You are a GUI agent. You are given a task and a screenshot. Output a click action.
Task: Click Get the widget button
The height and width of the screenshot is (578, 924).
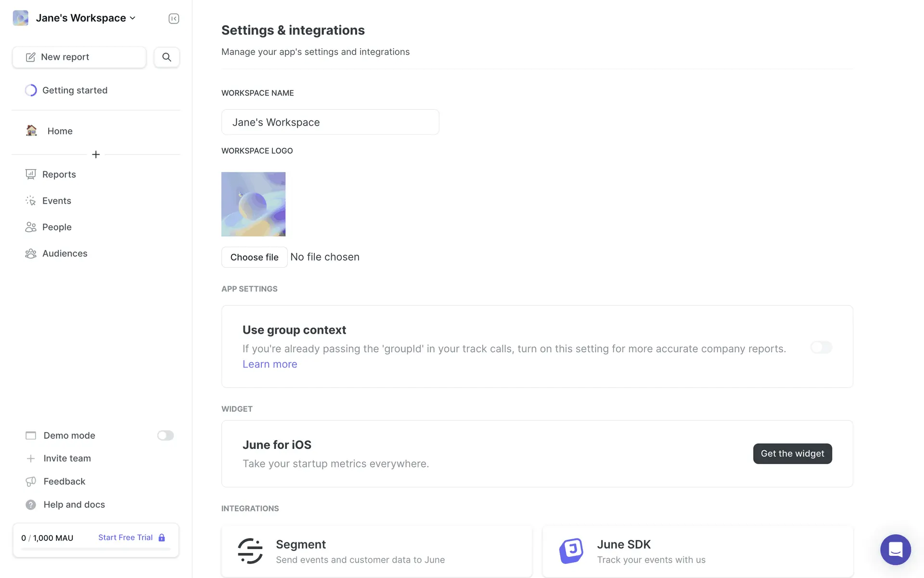coord(792,454)
